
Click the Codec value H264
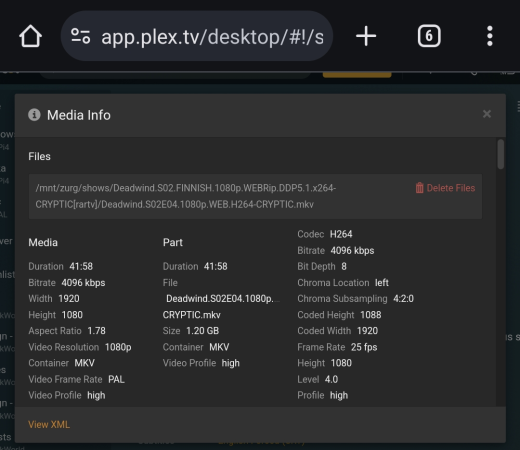[x=341, y=234]
